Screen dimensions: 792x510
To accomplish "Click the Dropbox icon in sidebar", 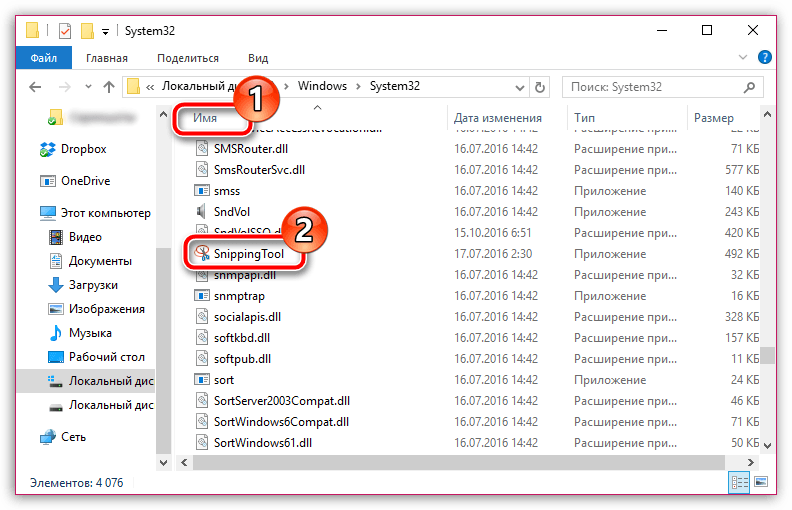I will [x=47, y=149].
